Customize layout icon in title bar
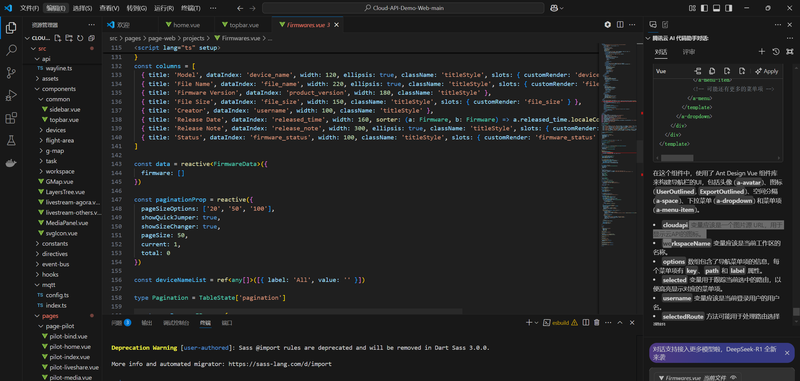The height and width of the screenshot is (381, 800). coord(692,8)
